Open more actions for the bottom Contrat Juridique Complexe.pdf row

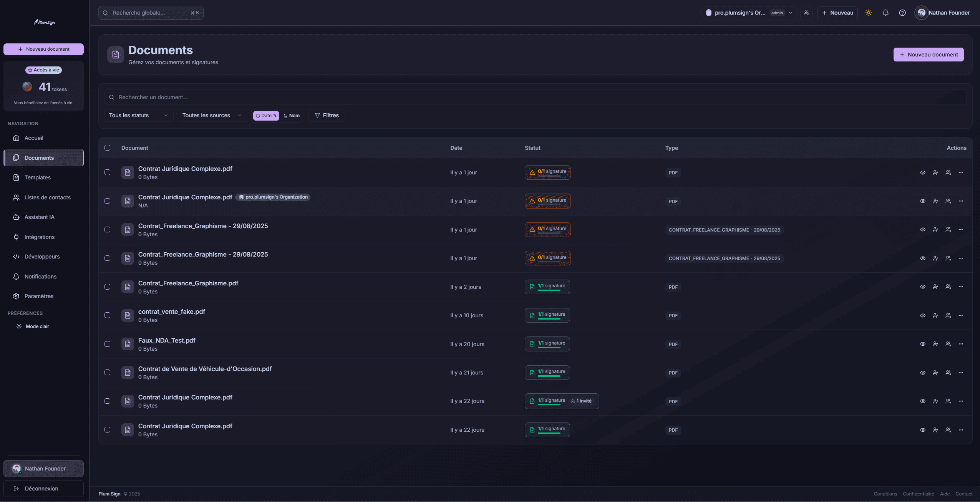pyautogui.click(x=961, y=430)
